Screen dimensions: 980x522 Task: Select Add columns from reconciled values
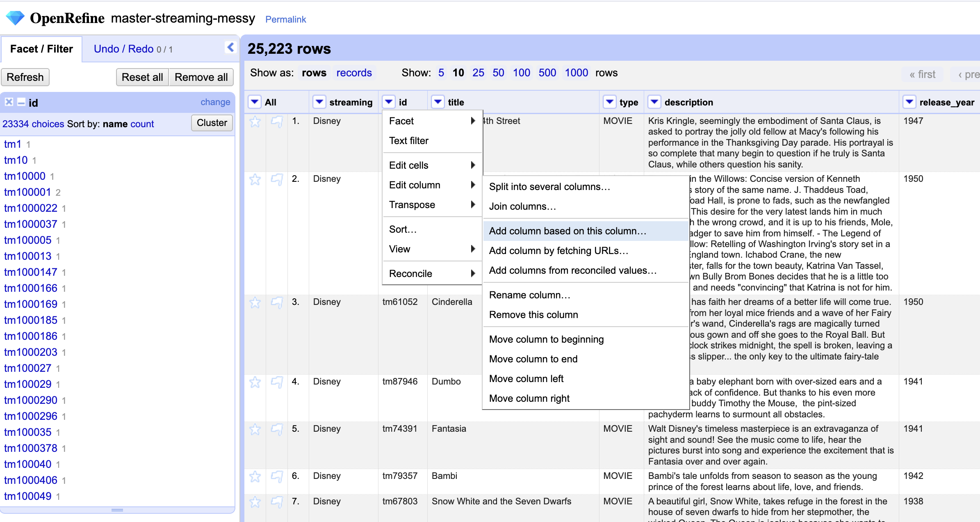click(x=586, y=270)
